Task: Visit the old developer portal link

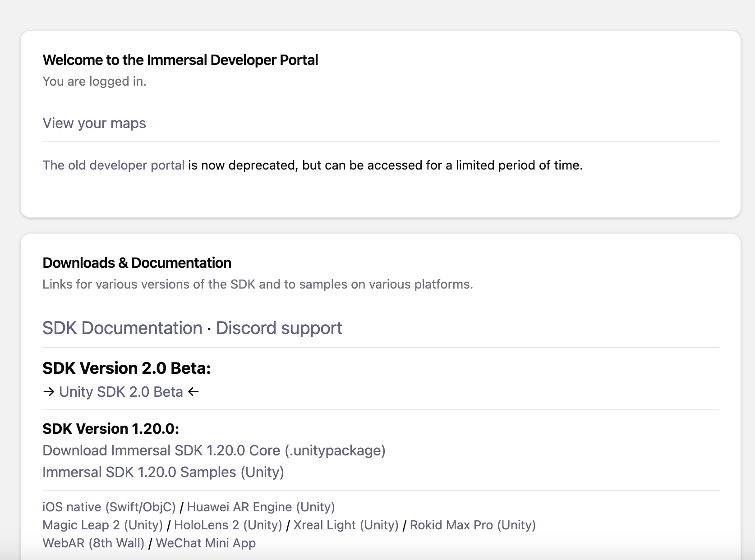Action: pyautogui.click(x=113, y=165)
